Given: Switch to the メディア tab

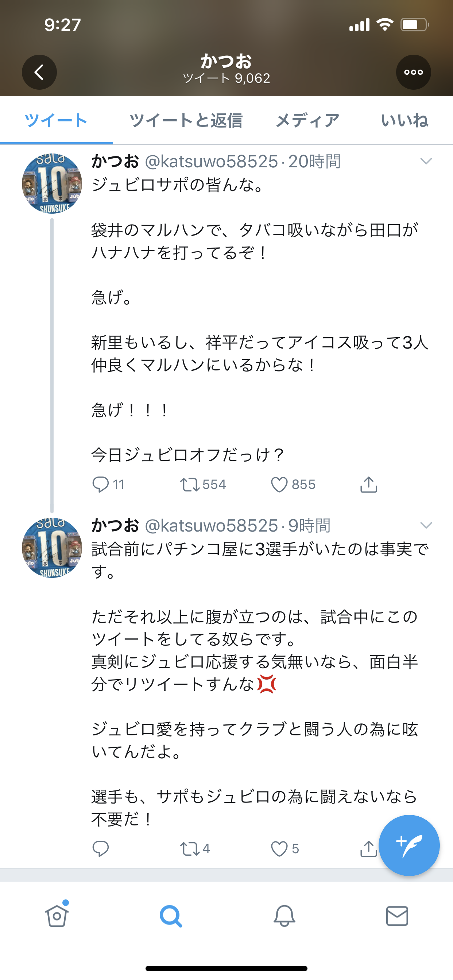Looking at the screenshot, I should pos(307,121).
